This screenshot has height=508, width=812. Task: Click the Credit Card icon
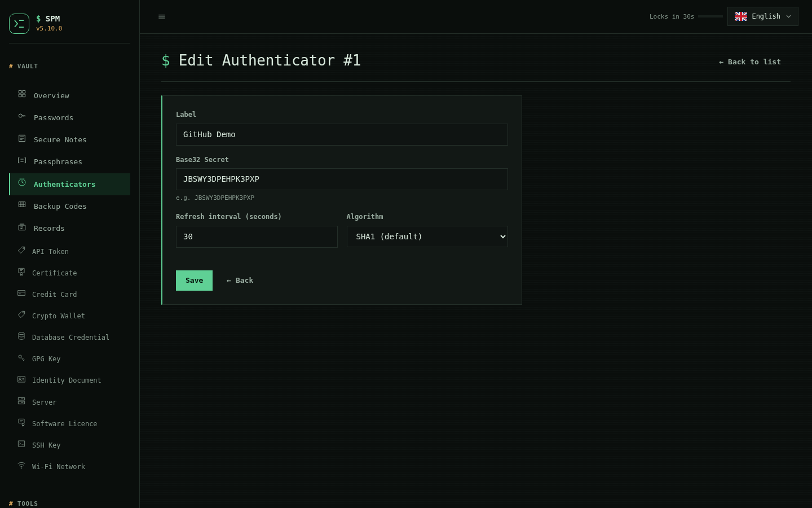point(21,293)
